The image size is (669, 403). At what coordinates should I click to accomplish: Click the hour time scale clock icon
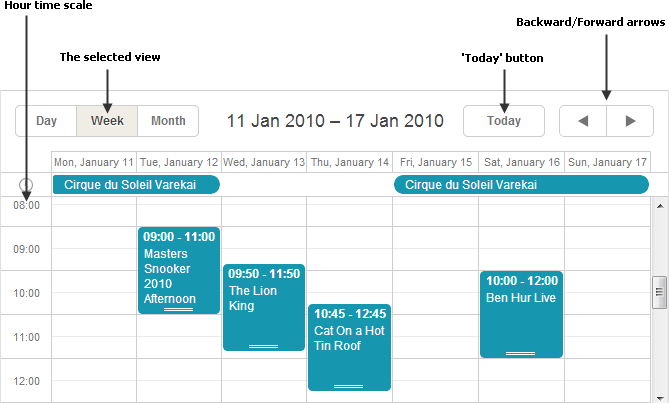26,185
